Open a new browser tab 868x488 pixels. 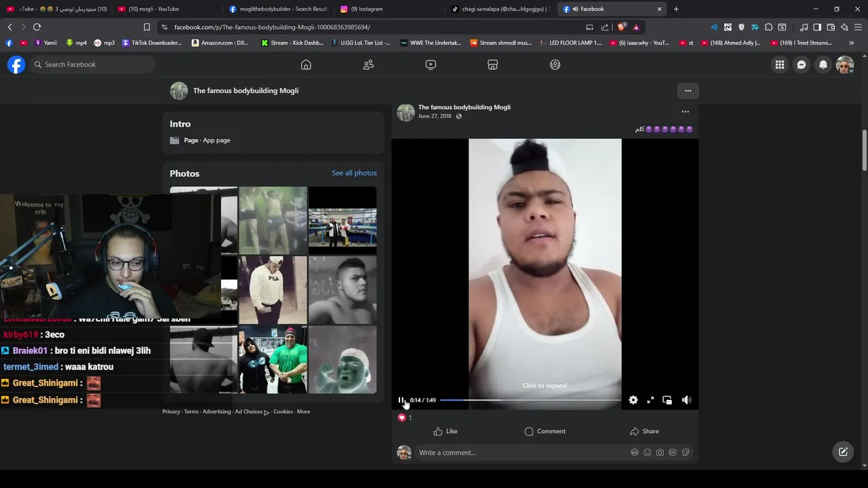[x=676, y=9]
